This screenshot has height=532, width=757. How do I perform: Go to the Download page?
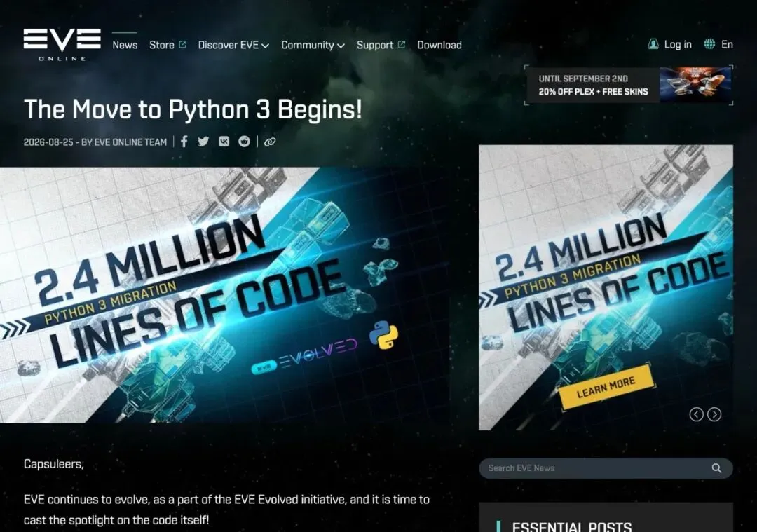pyautogui.click(x=439, y=45)
